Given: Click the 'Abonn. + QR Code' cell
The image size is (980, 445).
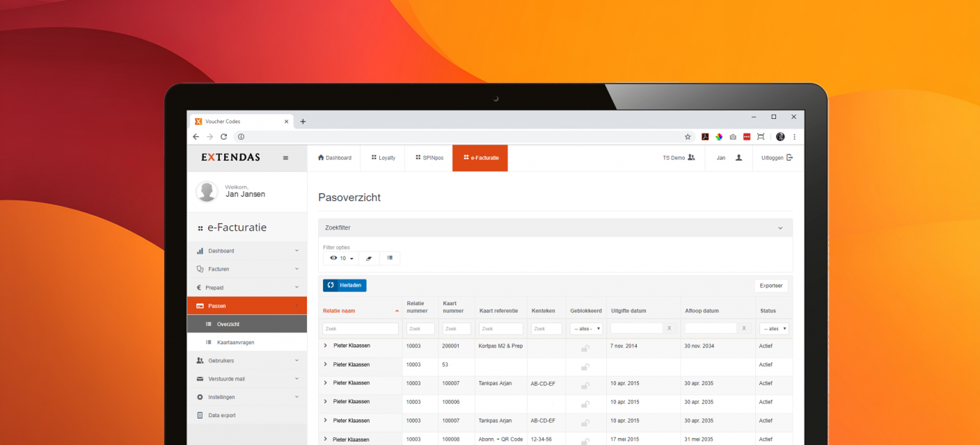Looking at the screenshot, I should (500, 439).
